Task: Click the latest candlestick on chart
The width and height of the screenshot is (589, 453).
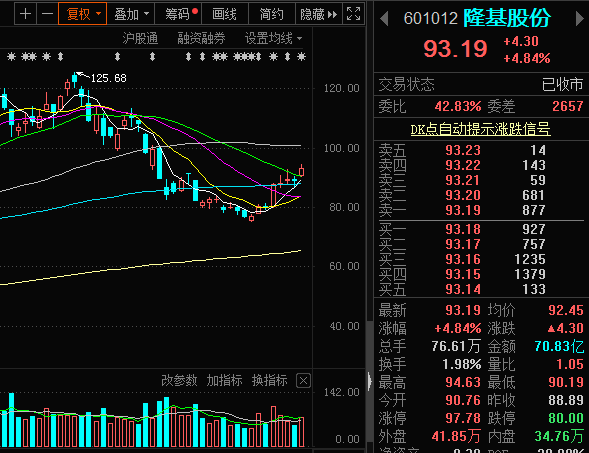Action: point(301,171)
